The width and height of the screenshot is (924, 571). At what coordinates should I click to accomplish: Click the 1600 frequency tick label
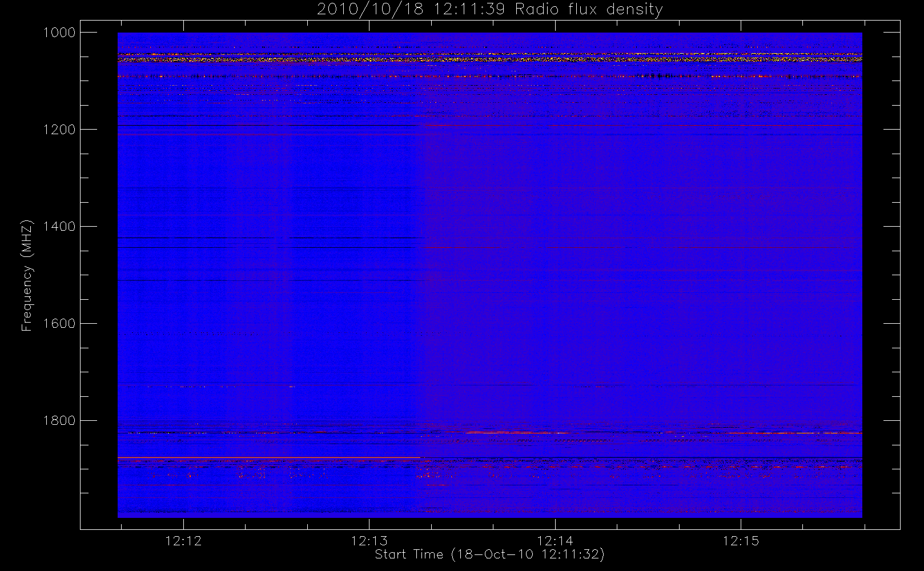[59, 324]
